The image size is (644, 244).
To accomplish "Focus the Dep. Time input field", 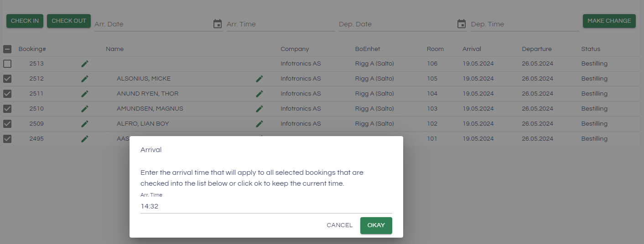I will [525, 24].
